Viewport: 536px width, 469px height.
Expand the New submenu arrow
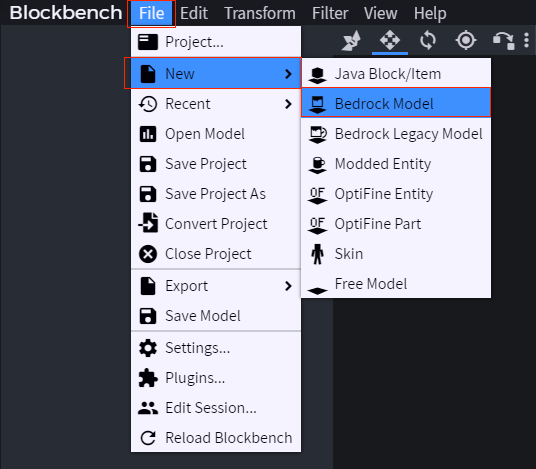[289, 74]
